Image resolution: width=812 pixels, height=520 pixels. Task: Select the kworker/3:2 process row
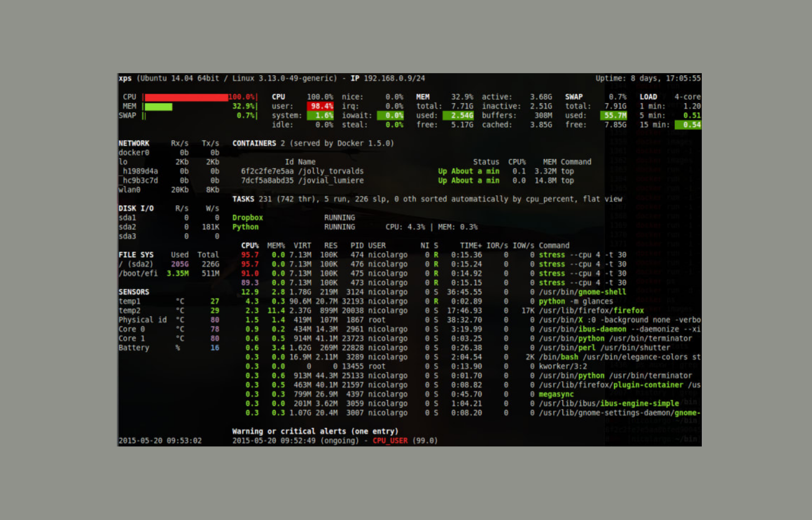414,367
